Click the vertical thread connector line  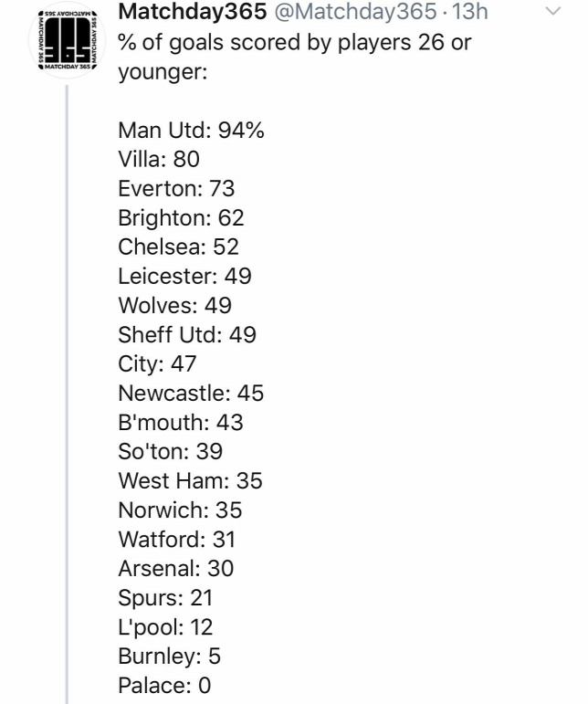[68, 394]
